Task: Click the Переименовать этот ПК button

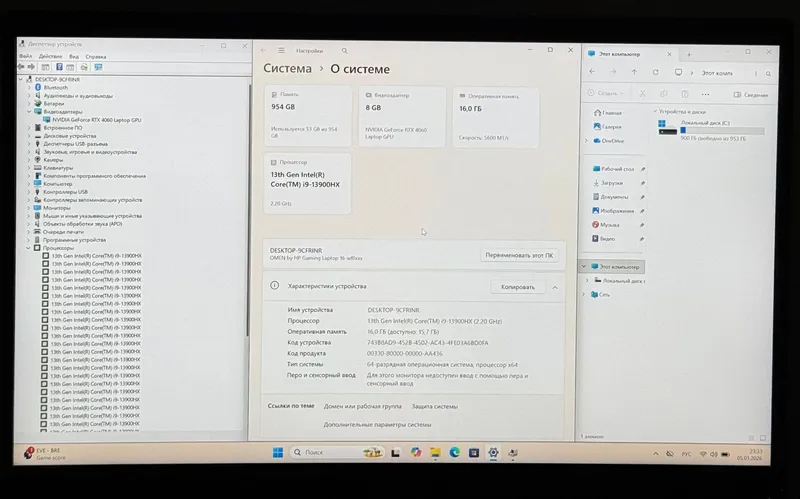Action: (519, 255)
